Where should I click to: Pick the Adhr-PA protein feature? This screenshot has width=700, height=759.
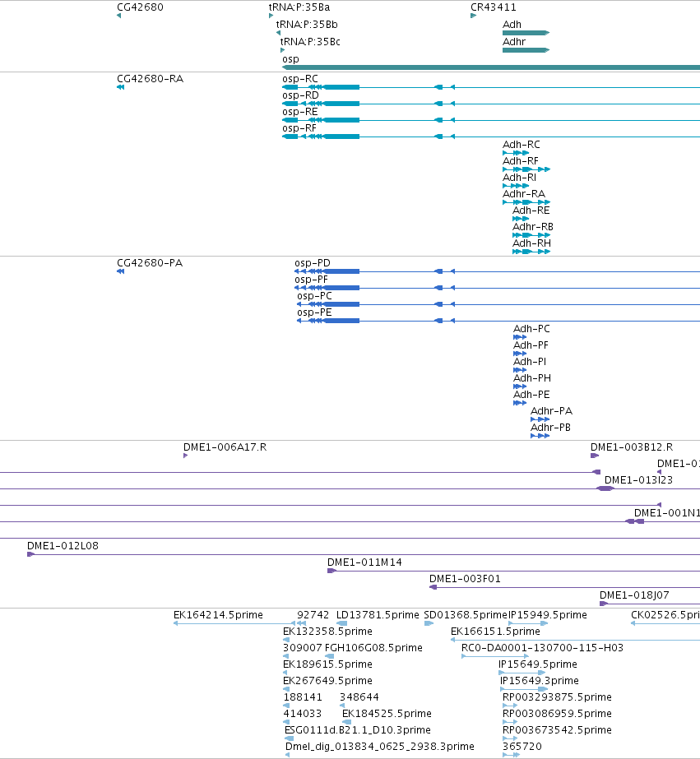pos(540,419)
